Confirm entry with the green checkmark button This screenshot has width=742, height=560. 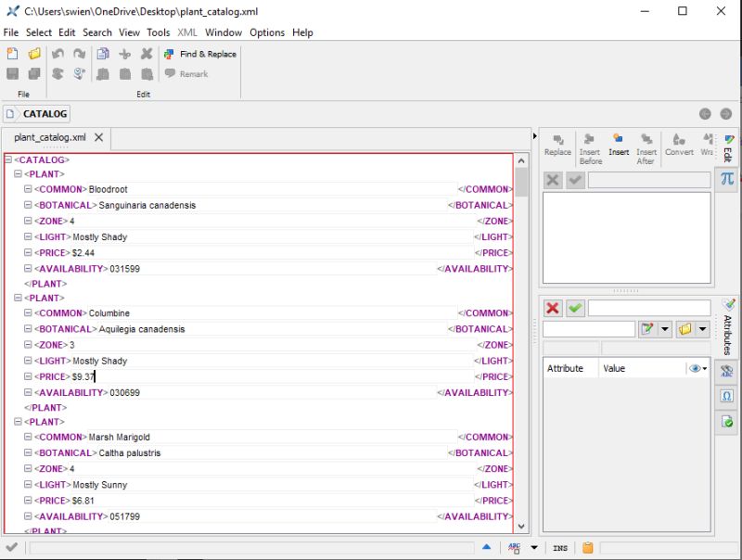pos(575,308)
